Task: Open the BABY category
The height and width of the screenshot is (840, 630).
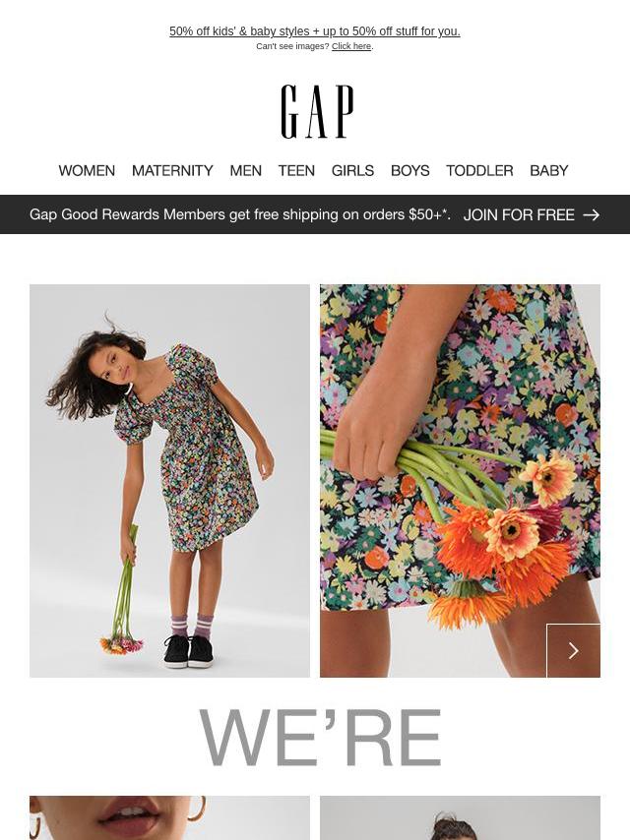Action: 548,170
